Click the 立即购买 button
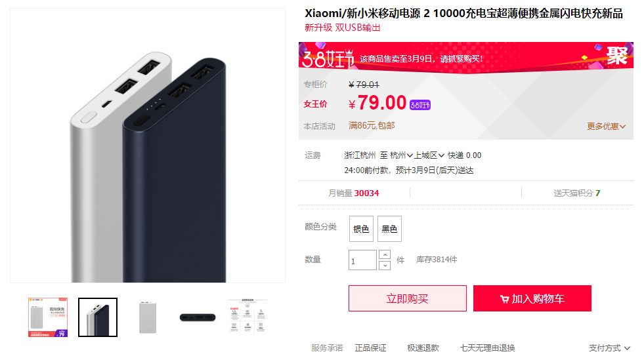This screenshot has height=358, width=644. point(408,298)
